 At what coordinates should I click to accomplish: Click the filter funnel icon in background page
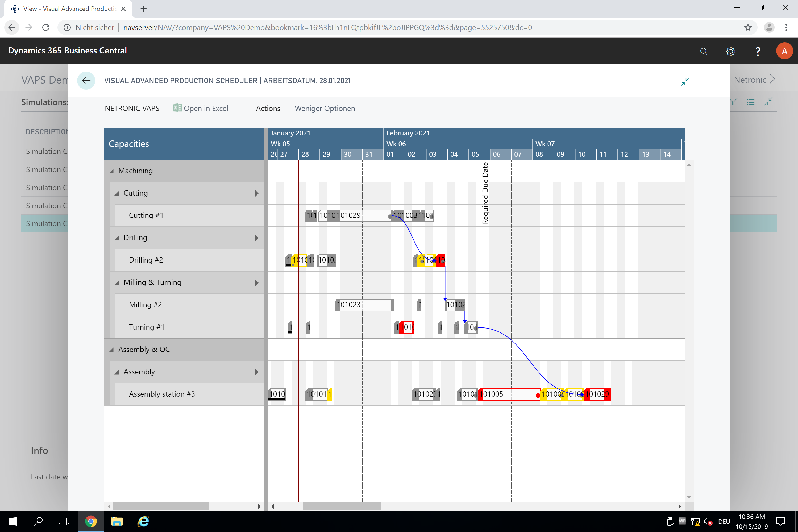click(733, 101)
